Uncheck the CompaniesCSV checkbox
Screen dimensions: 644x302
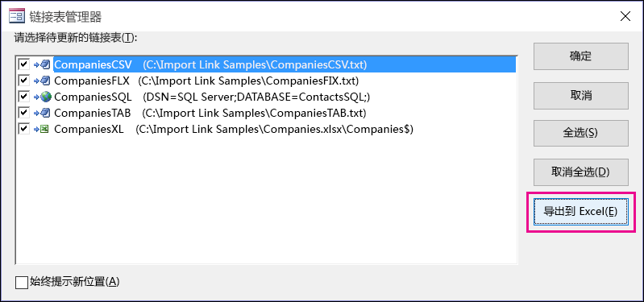point(24,64)
